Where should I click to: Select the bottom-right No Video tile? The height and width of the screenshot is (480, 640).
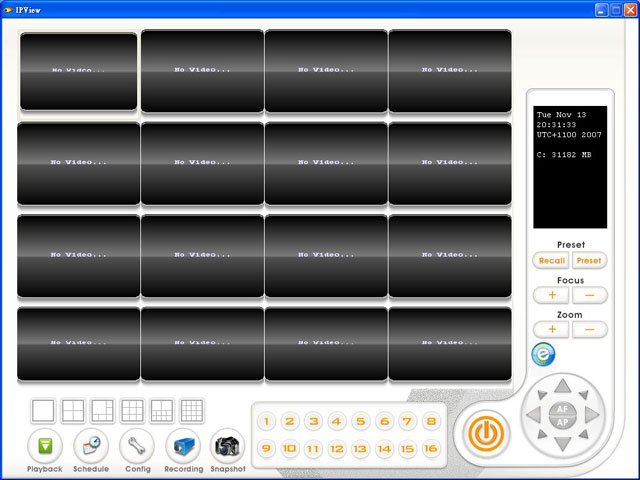pyautogui.click(x=450, y=344)
